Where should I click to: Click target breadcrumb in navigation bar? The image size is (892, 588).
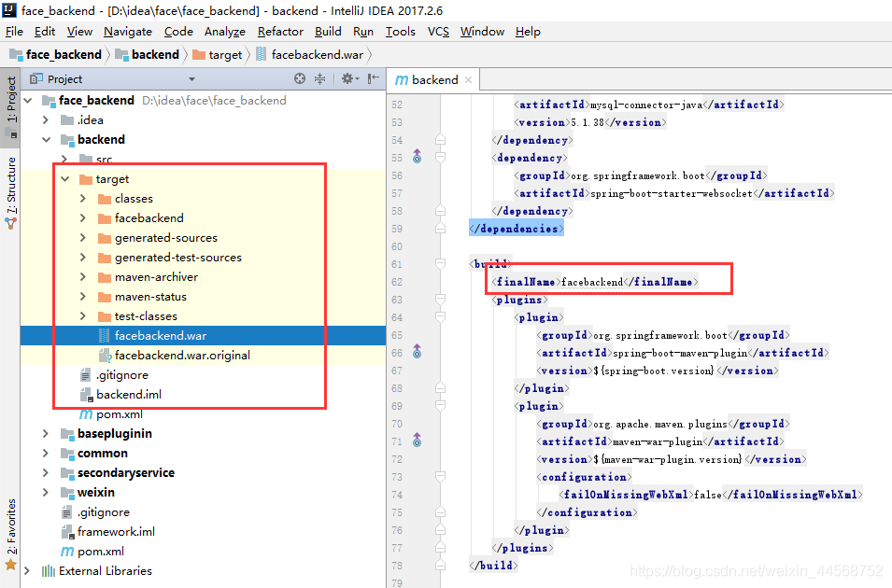[x=218, y=54]
